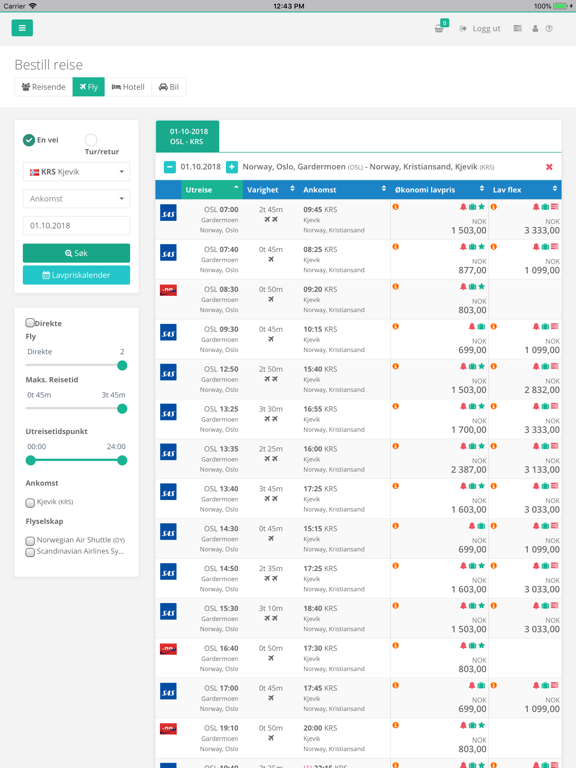Click red ticket icon on 09:30 Lav flex
Screen dimensions: 576x768
click(554, 326)
